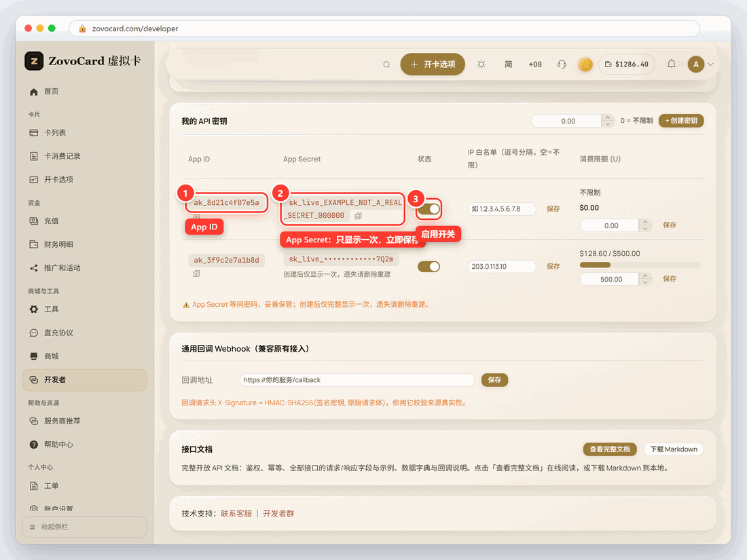Click the ak_3f9c2e7a1b8d App ID text

click(226, 260)
